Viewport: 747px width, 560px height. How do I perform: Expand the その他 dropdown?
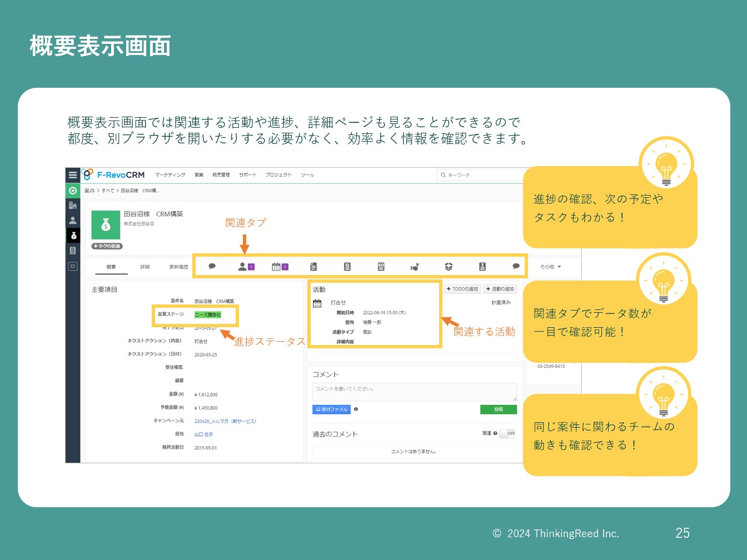[550, 267]
